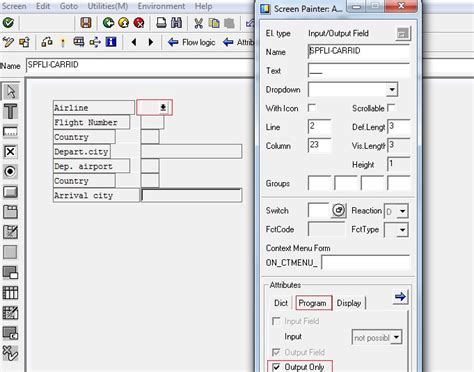
Task: Click the blue Information icon
Action: pos(111,42)
